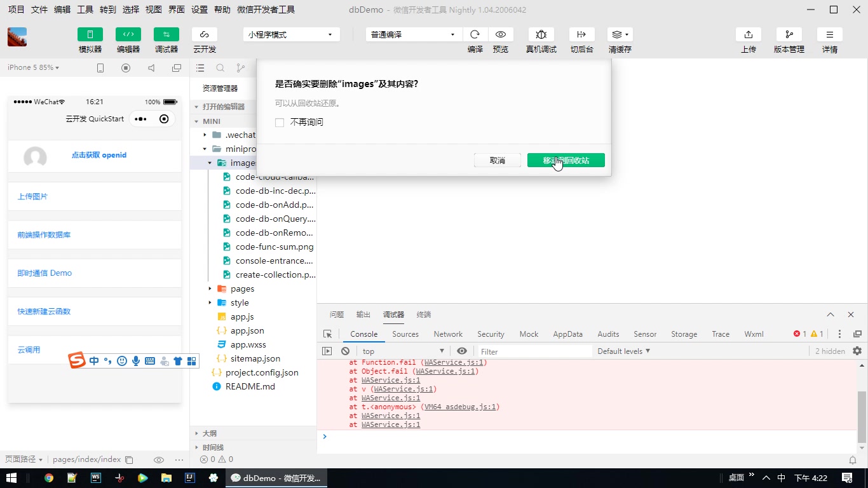Screen dimensions: 868x488
Task: Open the 工具 menu
Action: [85, 10]
